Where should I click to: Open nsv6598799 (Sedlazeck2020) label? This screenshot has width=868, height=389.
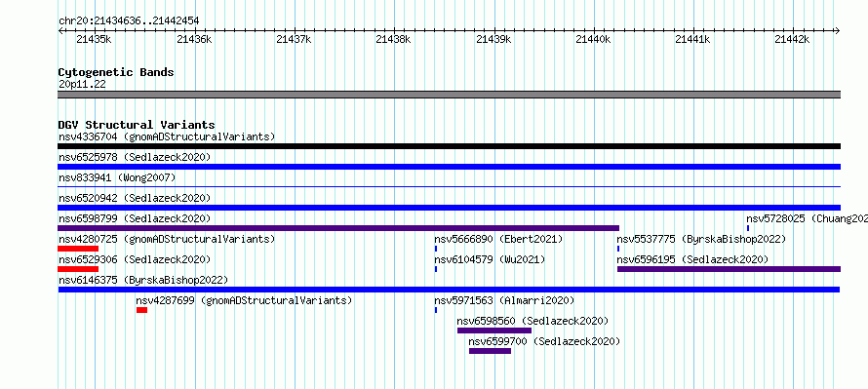click(x=135, y=218)
